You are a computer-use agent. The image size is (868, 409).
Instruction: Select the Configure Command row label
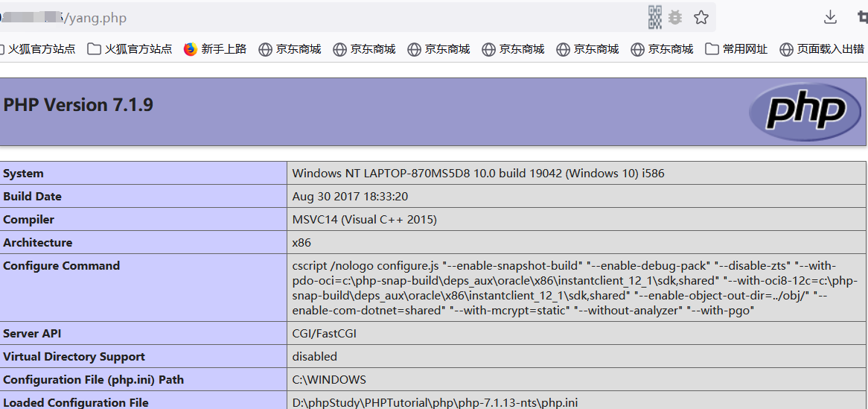point(62,266)
